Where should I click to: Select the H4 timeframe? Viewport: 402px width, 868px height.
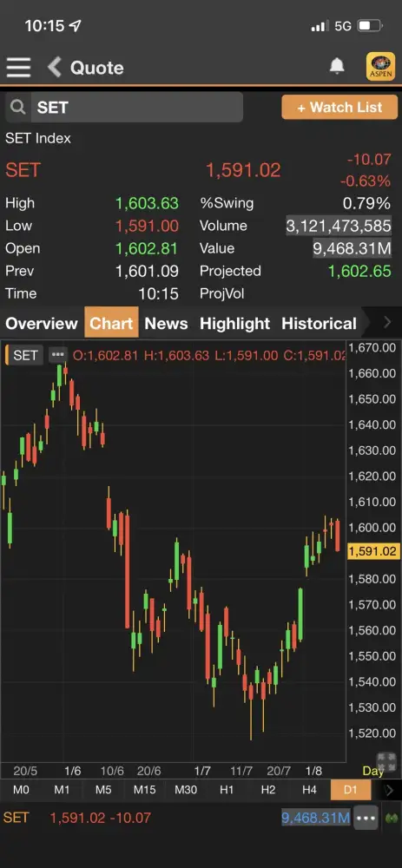[309, 790]
